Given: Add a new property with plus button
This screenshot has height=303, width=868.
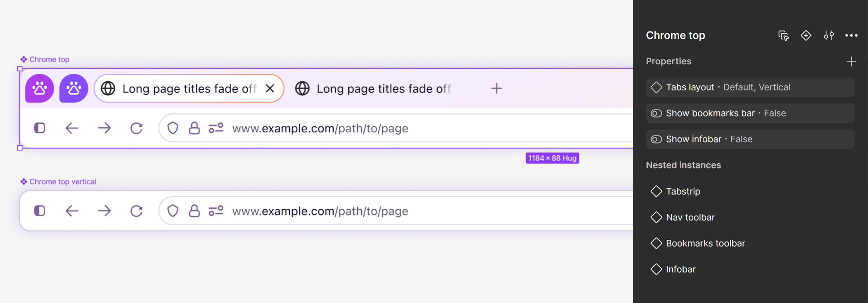Looking at the screenshot, I should click(851, 61).
